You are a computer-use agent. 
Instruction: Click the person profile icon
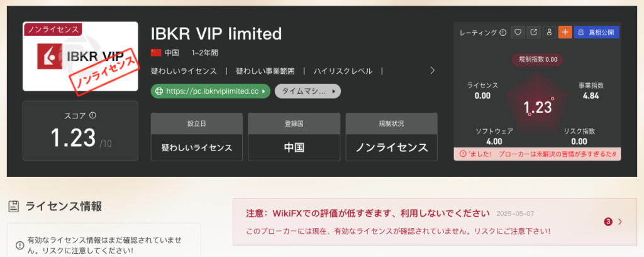point(549,33)
